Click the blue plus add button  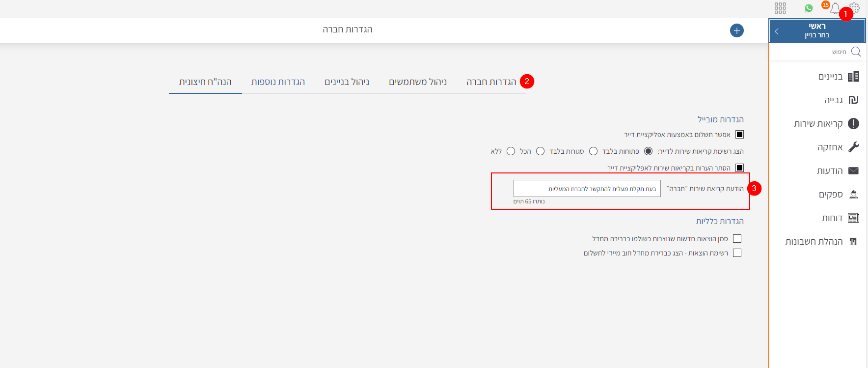click(736, 30)
